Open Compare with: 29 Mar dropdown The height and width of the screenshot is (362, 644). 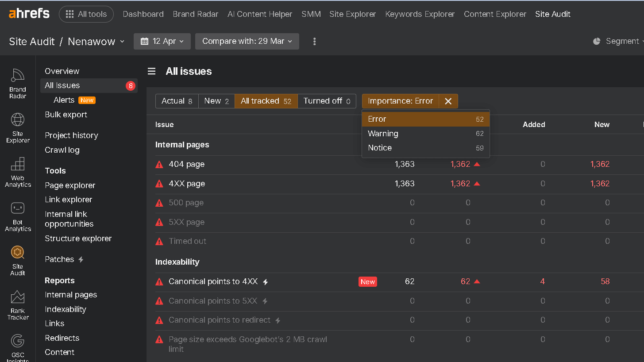click(x=247, y=41)
